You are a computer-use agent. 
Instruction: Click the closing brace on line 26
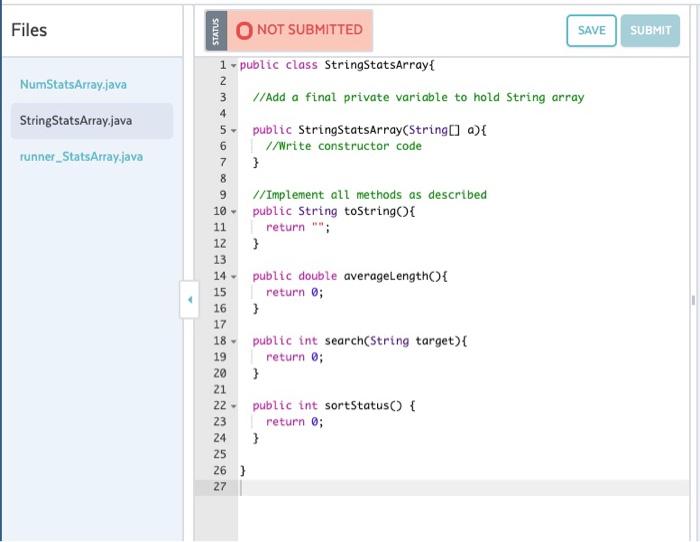pos(243,471)
